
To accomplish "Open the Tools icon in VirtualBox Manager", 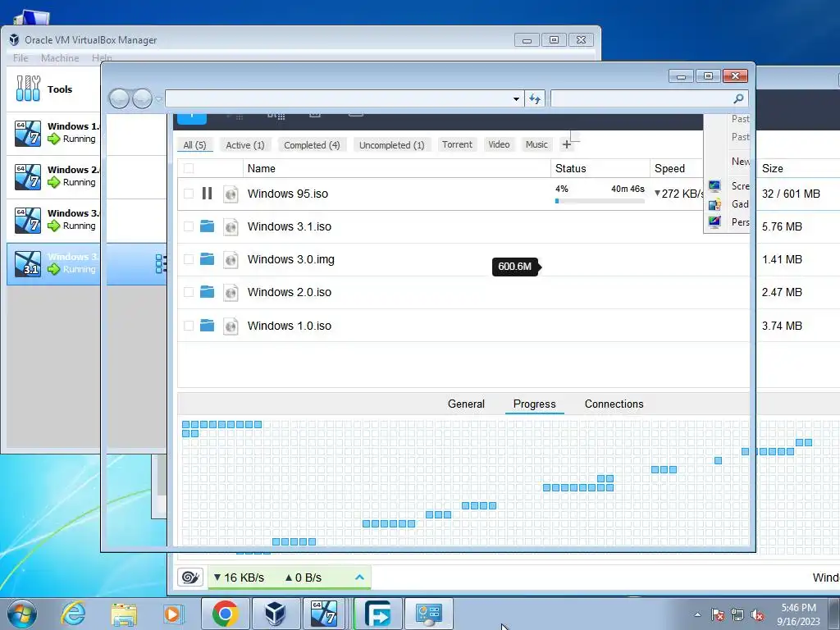I will 28,89.
